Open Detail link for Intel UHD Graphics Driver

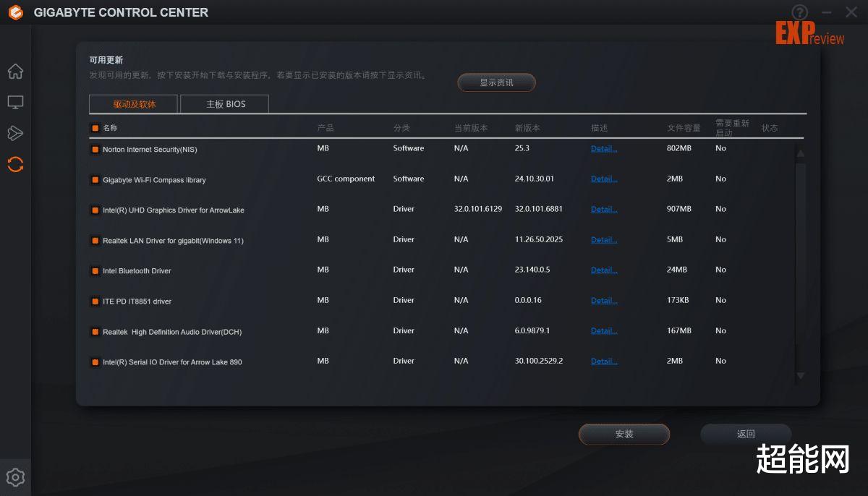[604, 209]
